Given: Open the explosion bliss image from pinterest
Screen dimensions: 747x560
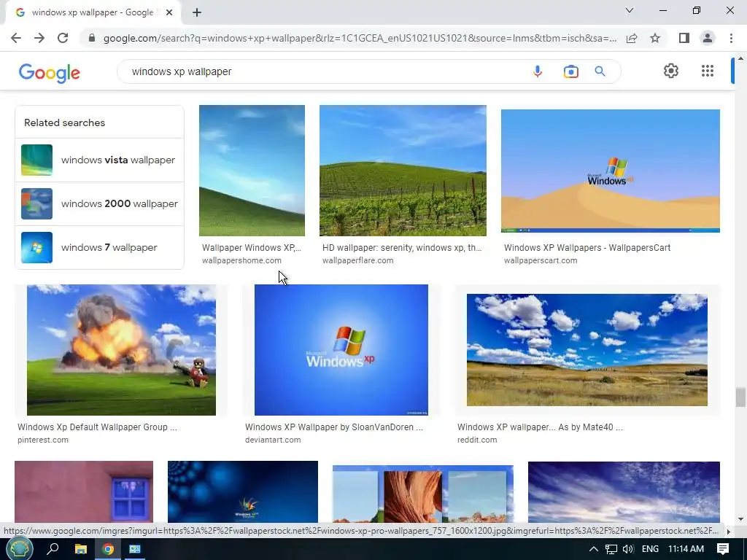Looking at the screenshot, I should [122, 350].
